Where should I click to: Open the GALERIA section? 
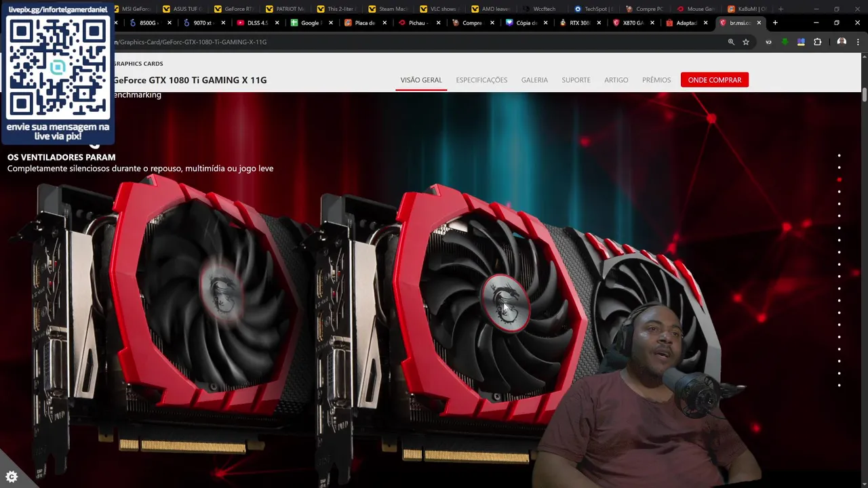pos(534,80)
